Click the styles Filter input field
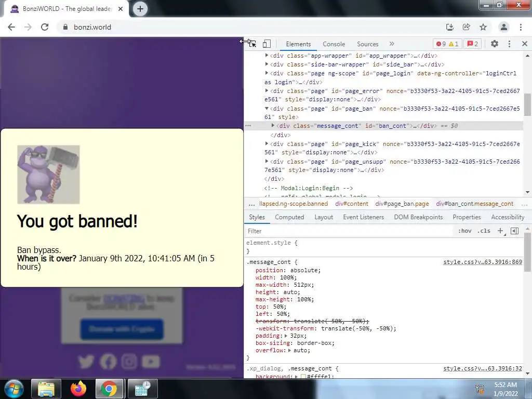 [350, 231]
